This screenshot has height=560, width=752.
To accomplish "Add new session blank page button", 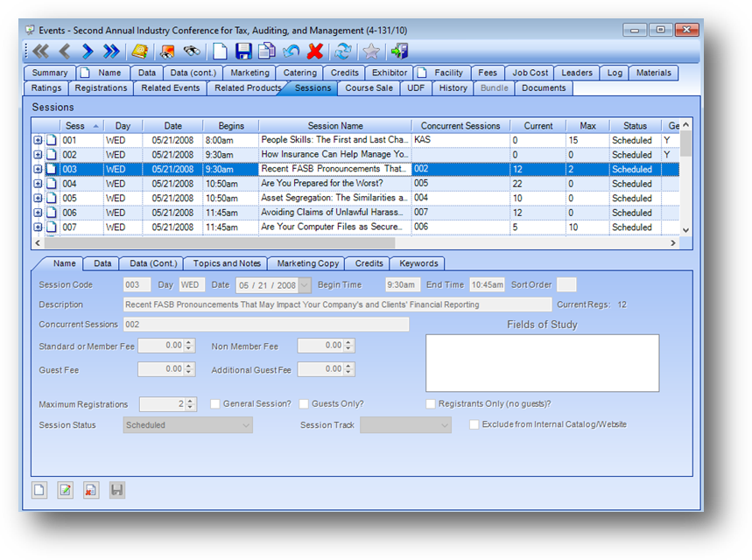I will [x=39, y=490].
